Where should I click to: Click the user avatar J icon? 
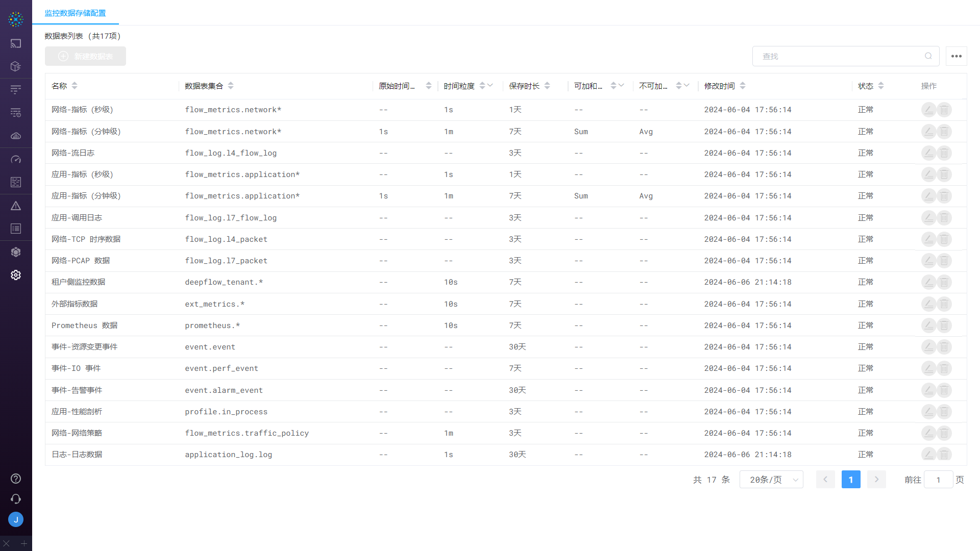[x=16, y=519]
